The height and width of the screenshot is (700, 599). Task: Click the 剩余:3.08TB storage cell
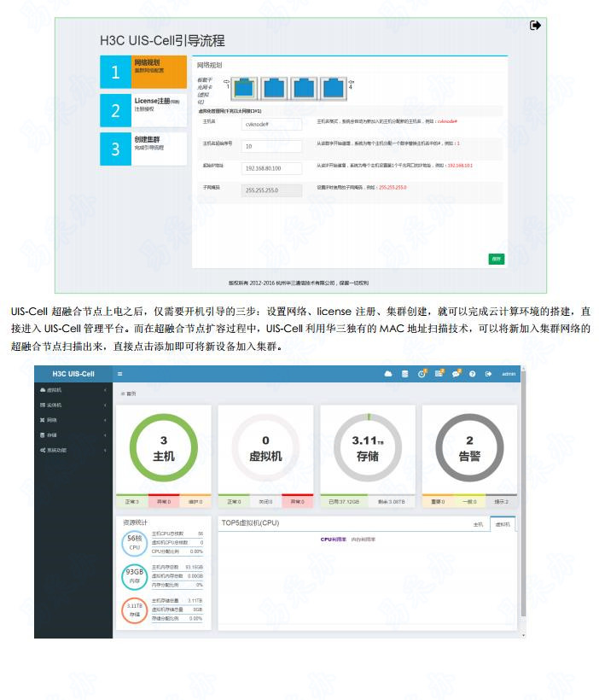pos(392,502)
